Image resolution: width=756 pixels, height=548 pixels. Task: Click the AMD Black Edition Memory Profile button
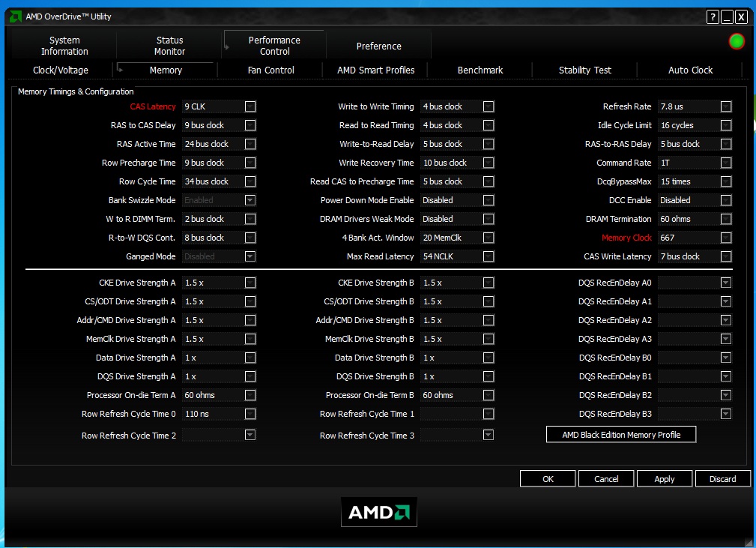621,435
